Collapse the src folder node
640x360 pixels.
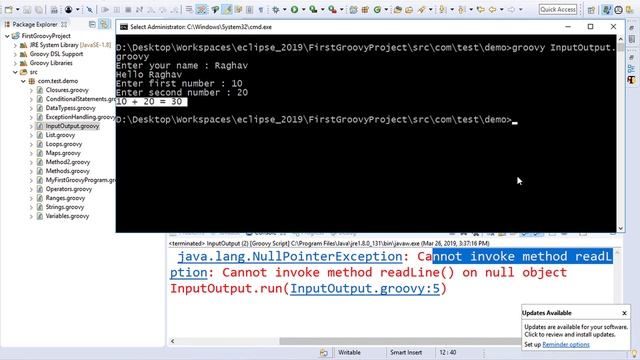coord(15,72)
